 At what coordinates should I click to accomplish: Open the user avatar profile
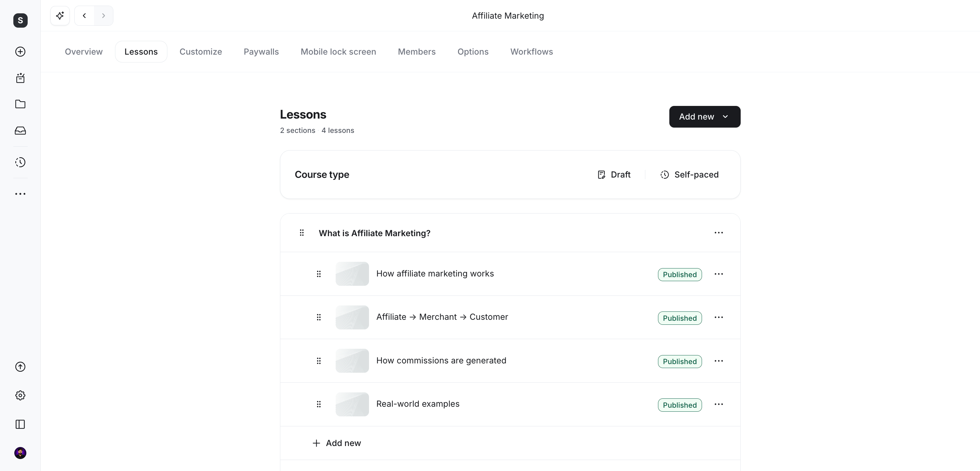point(20,453)
